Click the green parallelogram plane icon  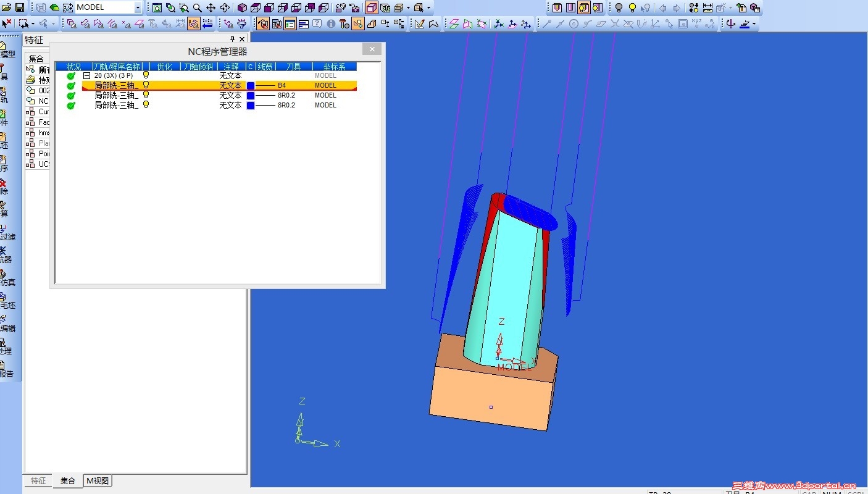(454, 24)
